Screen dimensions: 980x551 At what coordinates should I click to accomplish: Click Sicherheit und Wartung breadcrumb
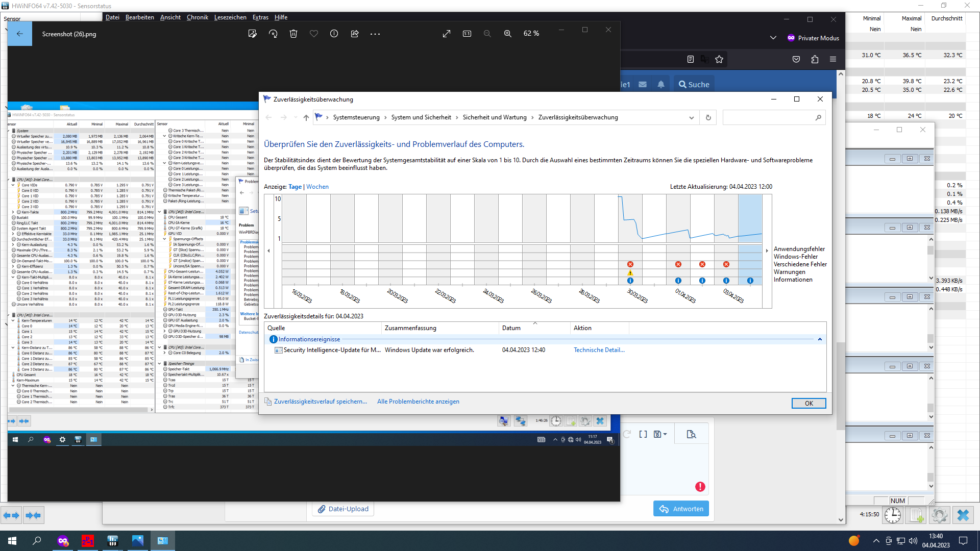click(x=495, y=117)
